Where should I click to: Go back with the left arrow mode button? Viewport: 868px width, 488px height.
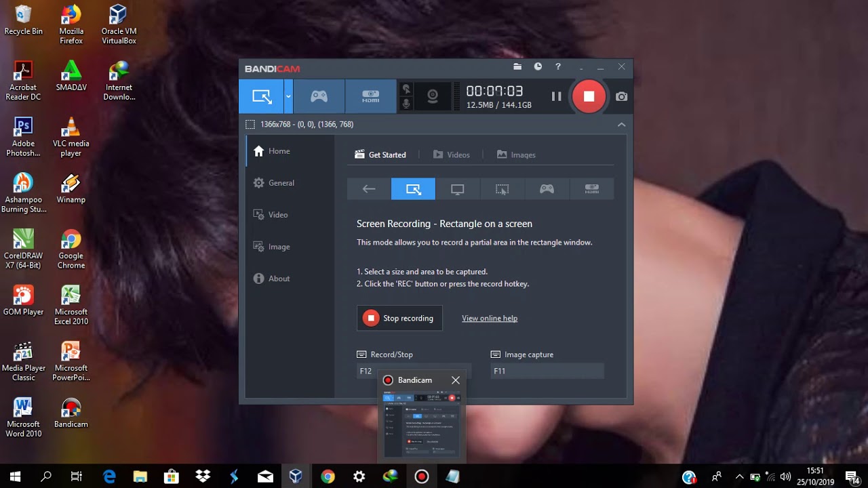coord(369,189)
